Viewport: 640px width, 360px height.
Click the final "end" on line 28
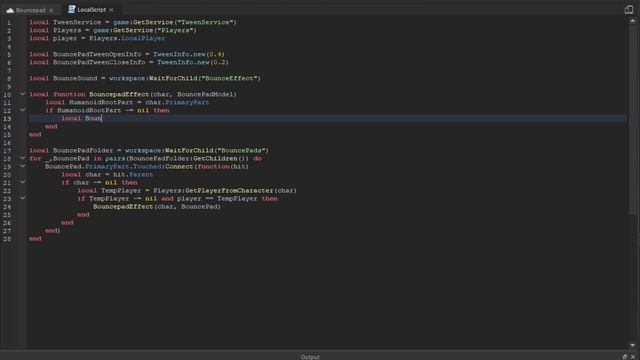pyautogui.click(x=35, y=238)
